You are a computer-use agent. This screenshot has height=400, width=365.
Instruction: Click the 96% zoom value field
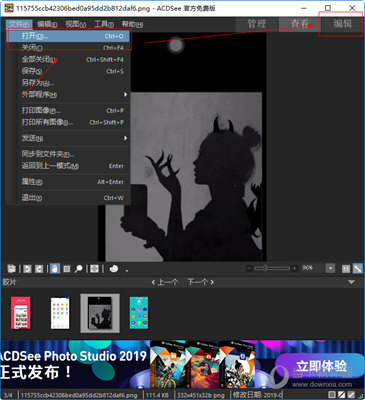(x=313, y=268)
